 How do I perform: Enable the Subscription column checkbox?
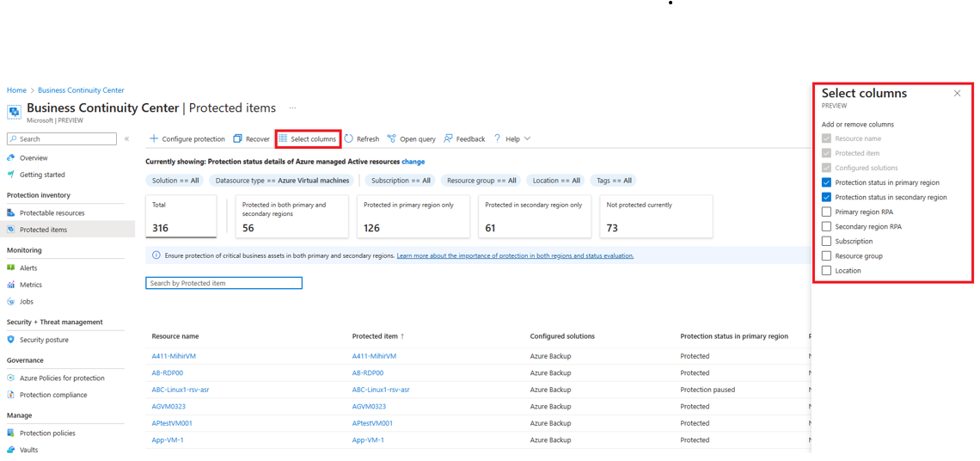click(x=826, y=241)
